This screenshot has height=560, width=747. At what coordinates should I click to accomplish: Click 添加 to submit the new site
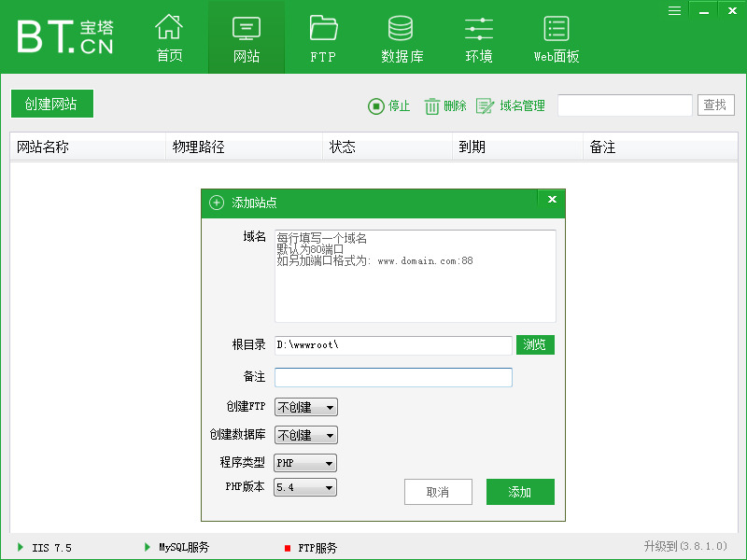[520, 492]
